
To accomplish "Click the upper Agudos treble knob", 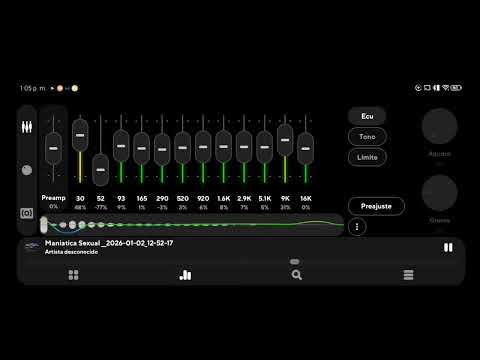I will point(439,126).
